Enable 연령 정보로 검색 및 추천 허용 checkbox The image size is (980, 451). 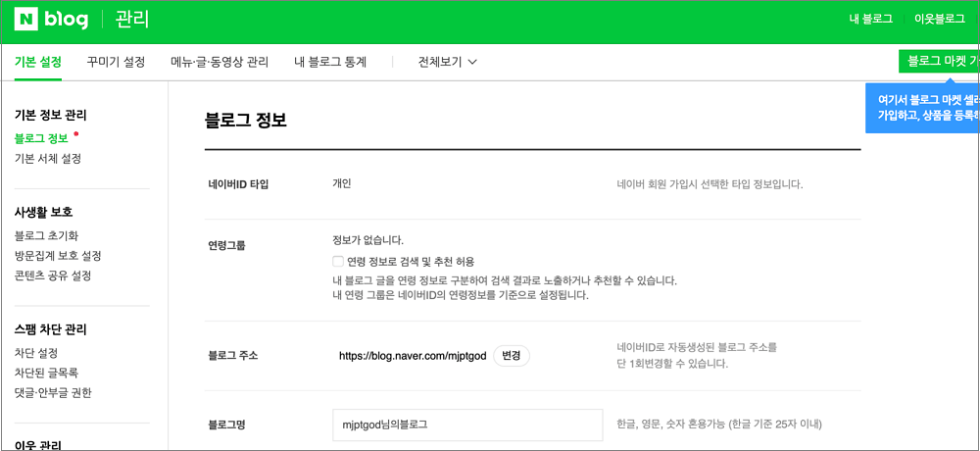tap(338, 261)
